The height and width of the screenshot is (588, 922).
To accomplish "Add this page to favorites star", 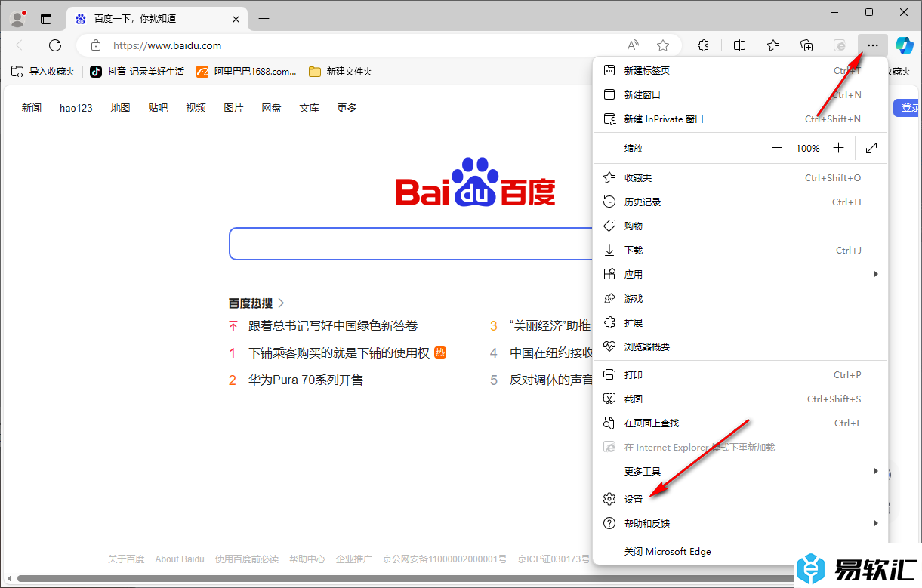I will (663, 45).
